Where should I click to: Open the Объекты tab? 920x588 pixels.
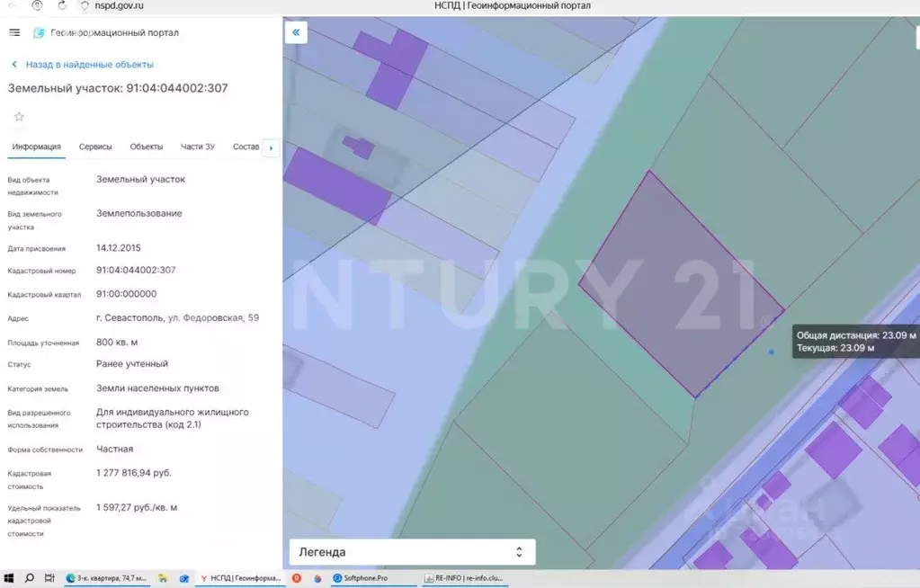pyautogui.click(x=146, y=147)
